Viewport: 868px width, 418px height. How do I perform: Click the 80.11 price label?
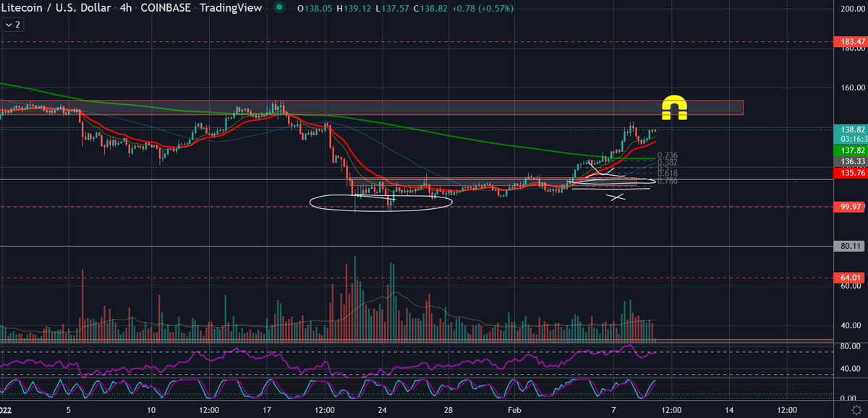pyautogui.click(x=849, y=247)
